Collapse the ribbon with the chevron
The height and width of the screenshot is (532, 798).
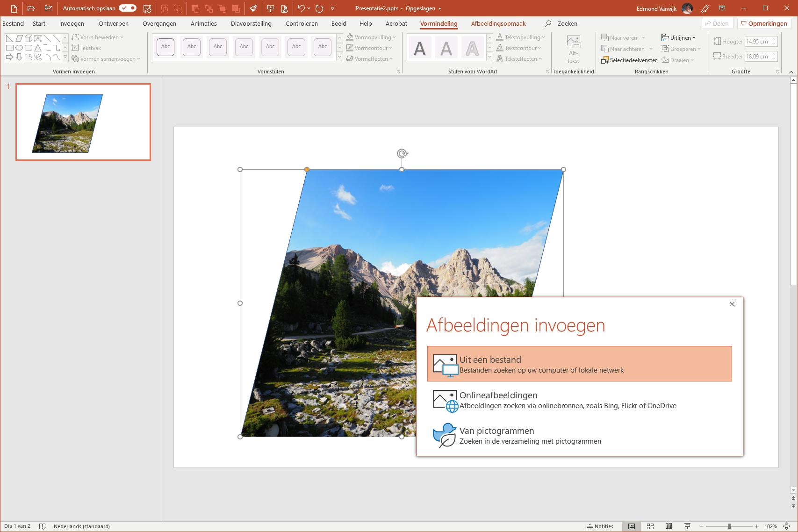(x=791, y=72)
